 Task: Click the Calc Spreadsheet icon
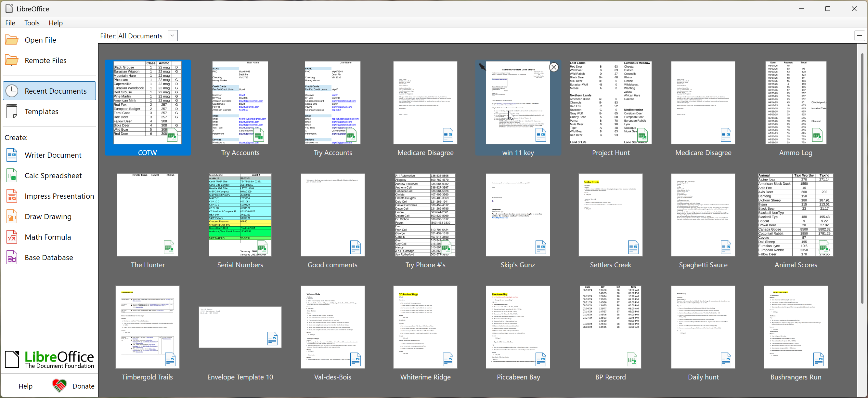[x=11, y=176]
